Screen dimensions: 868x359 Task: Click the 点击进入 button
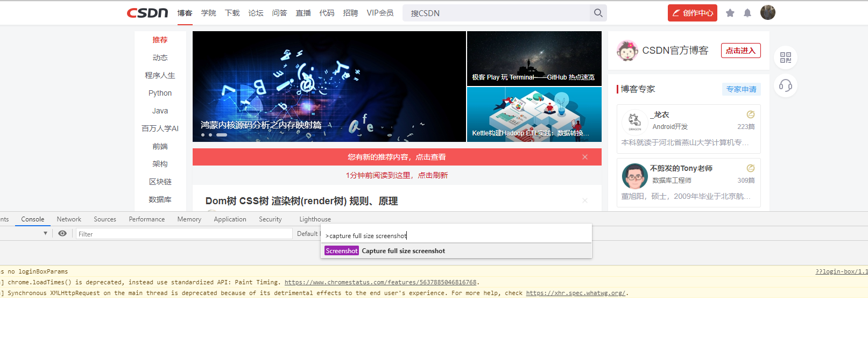click(x=741, y=51)
